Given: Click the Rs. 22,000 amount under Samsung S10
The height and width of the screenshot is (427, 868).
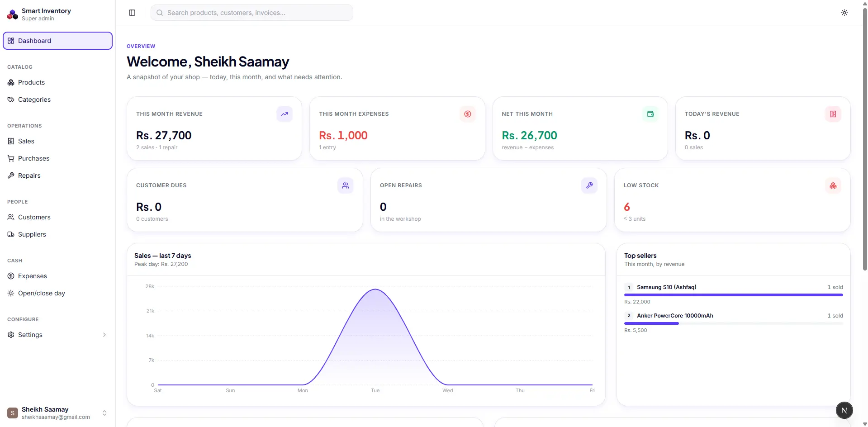Looking at the screenshot, I should click(637, 302).
